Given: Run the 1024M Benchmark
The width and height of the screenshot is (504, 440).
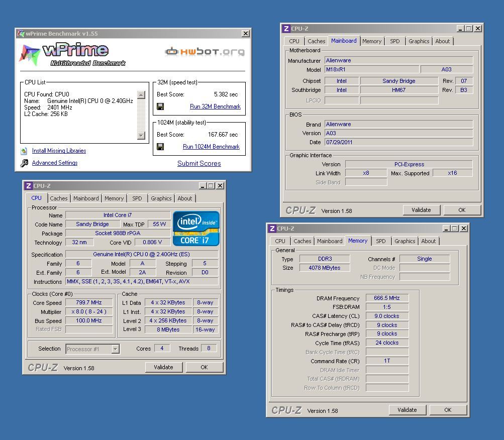Looking at the screenshot, I should click(211, 147).
